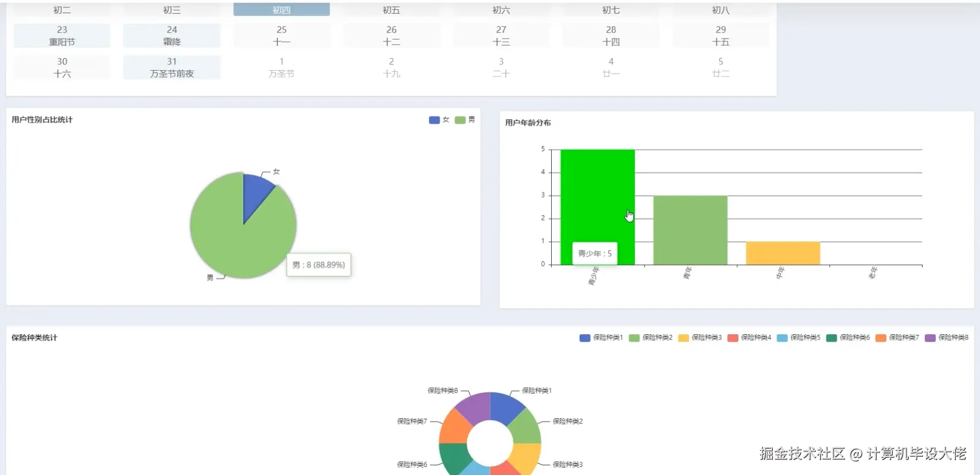Click the 初八 calendar cell
This screenshot has width=980, height=475.
721,10
